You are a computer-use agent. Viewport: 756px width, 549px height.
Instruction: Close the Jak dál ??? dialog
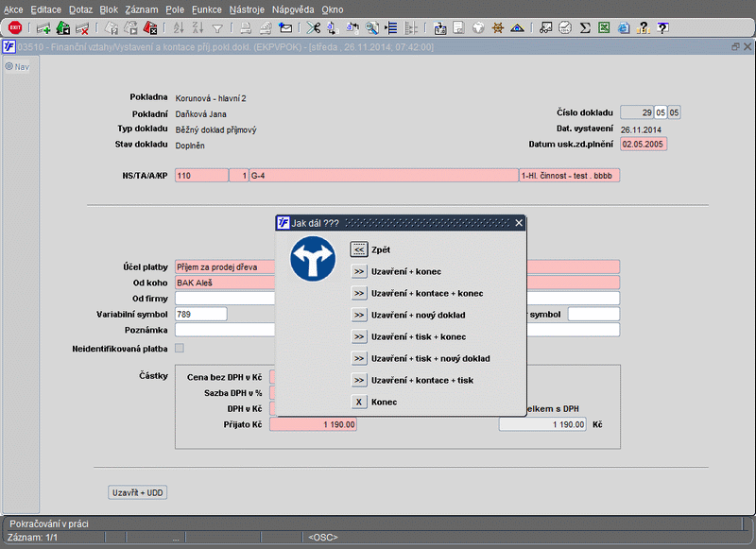point(518,223)
